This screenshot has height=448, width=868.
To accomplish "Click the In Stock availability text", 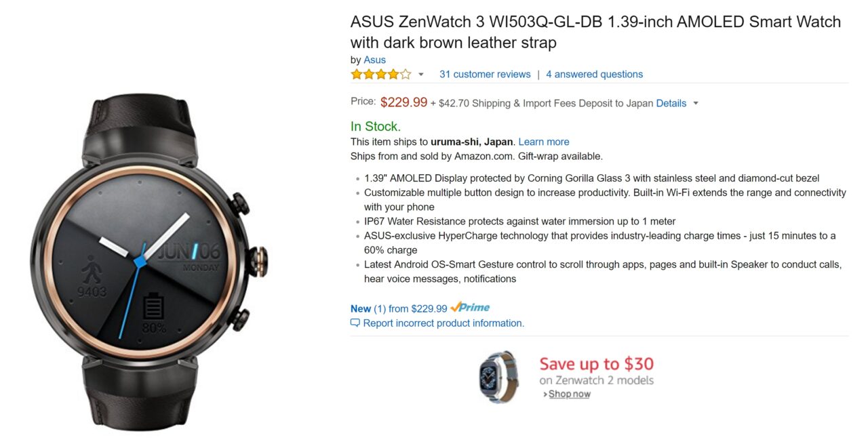I will click(375, 127).
